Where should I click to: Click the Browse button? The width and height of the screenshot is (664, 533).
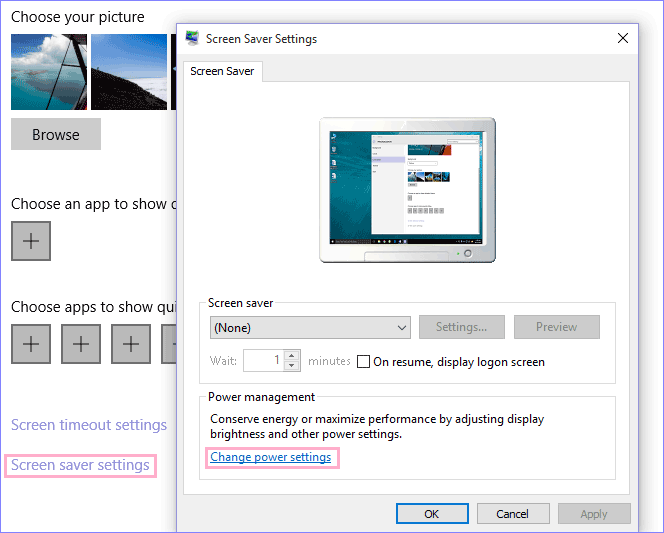(x=56, y=135)
